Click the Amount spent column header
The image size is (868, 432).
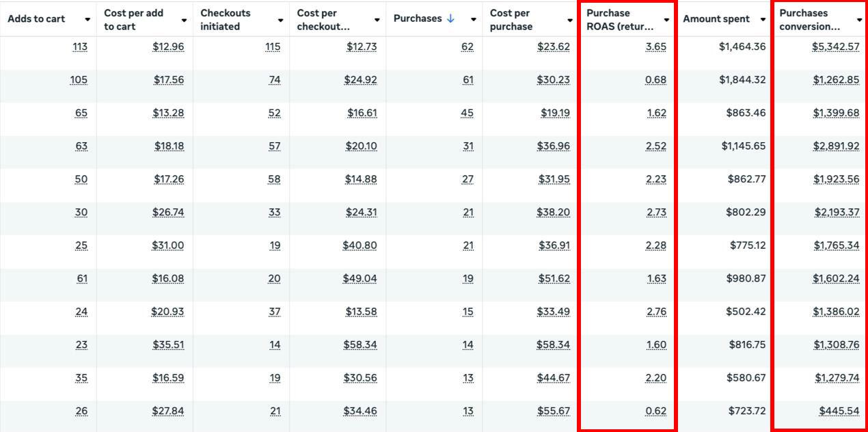716,19
